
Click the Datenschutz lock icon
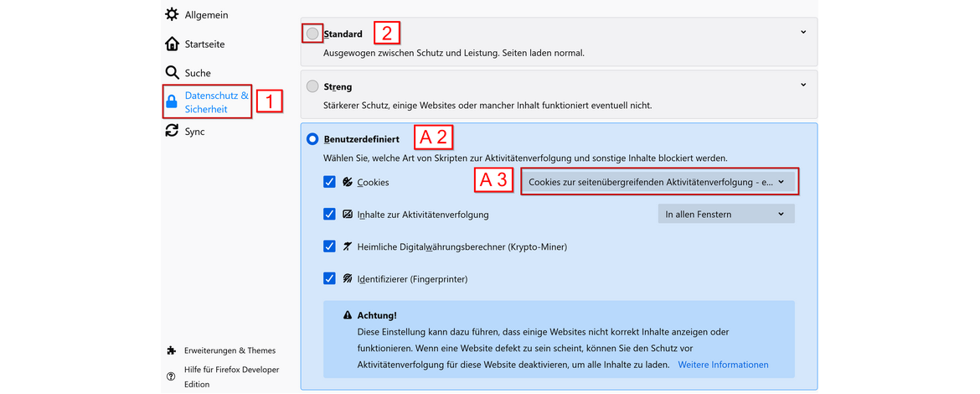[x=172, y=102]
